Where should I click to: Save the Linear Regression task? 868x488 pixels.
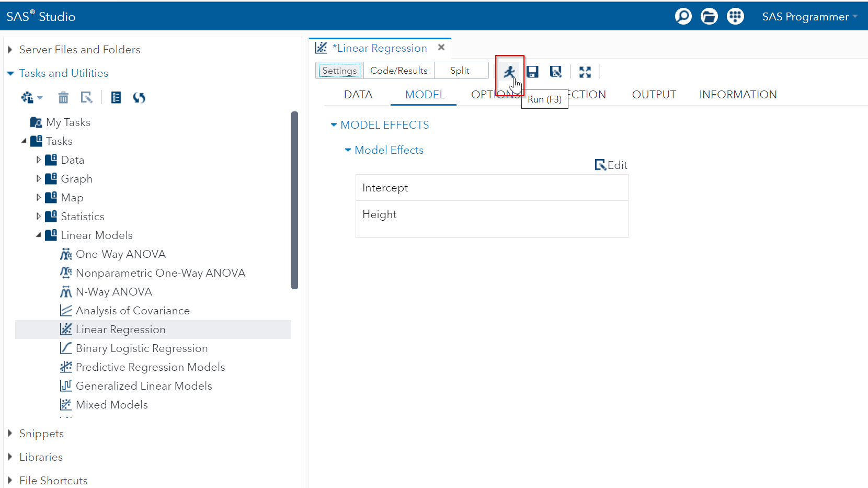[x=533, y=72]
